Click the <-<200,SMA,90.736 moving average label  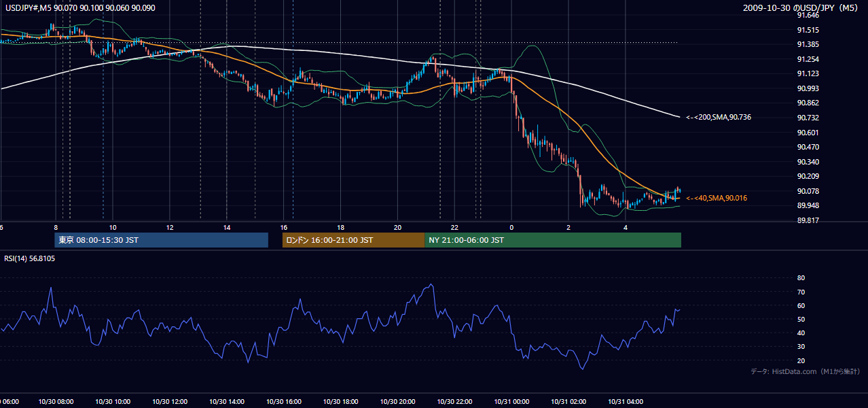pyautogui.click(x=719, y=118)
